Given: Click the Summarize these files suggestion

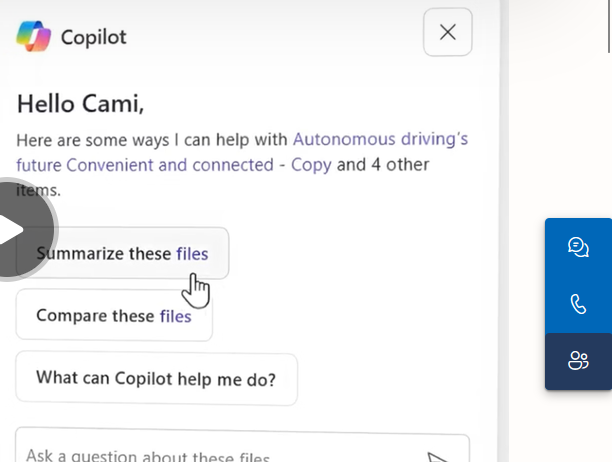Looking at the screenshot, I should tap(122, 253).
